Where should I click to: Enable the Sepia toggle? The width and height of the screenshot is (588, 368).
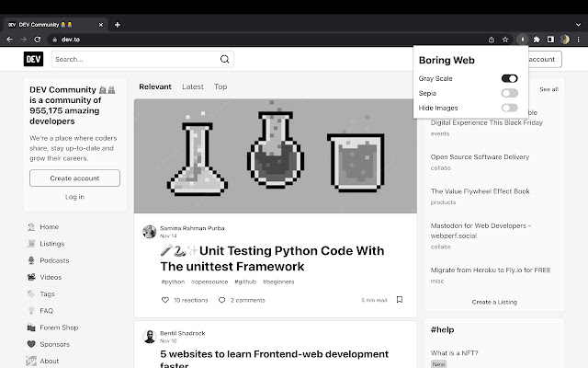pyautogui.click(x=509, y=93)
